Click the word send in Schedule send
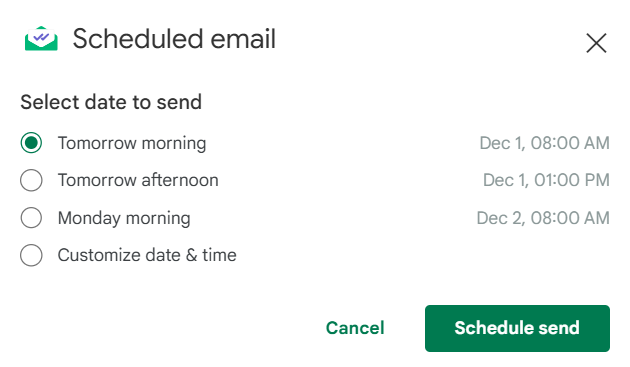630x367 pixels. tap(559, 328)
